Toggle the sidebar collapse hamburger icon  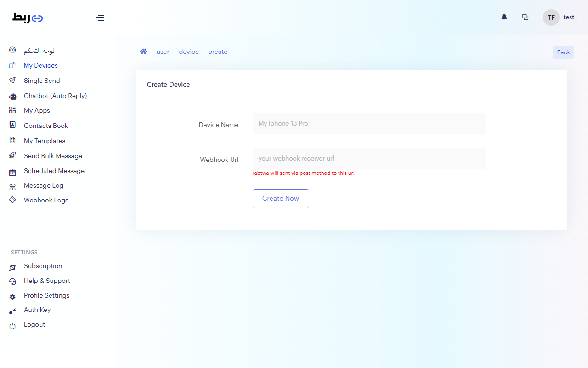point(100,18)
